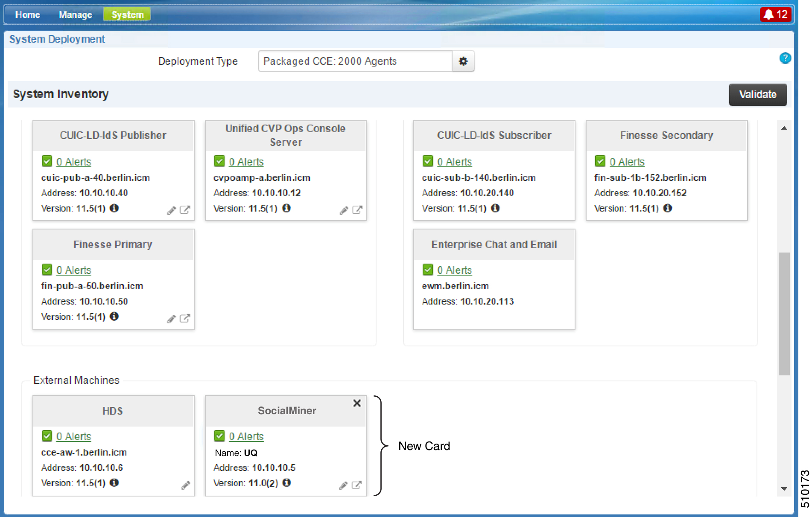Viewport: 812px width, 517px height.
Task: Open the blue help question mark icon
Action: tap(785, 58)
